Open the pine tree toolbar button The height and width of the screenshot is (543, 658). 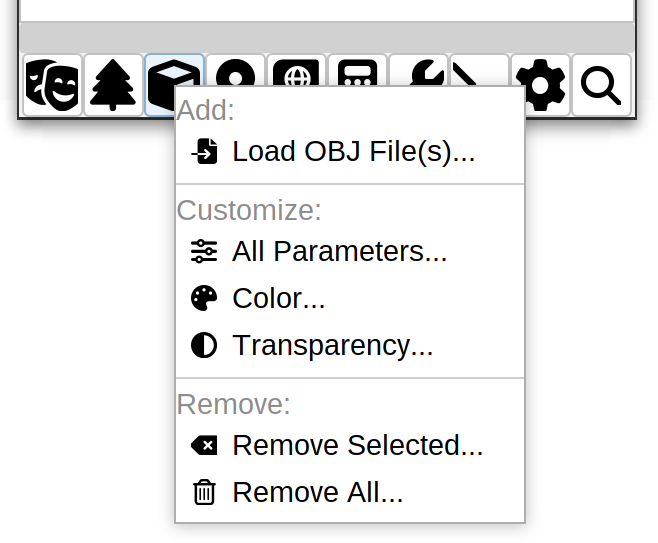click(113, 85)
